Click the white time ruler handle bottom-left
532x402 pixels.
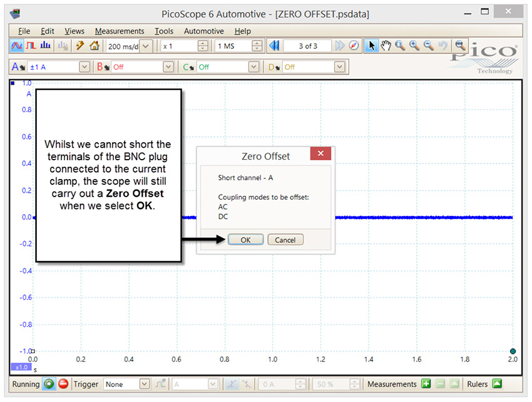(x=33, y=351)
